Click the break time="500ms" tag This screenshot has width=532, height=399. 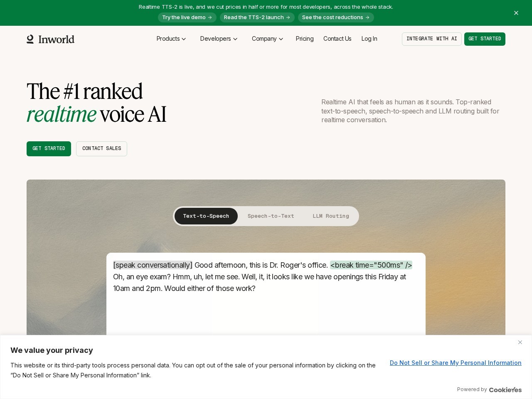[371, 265]
